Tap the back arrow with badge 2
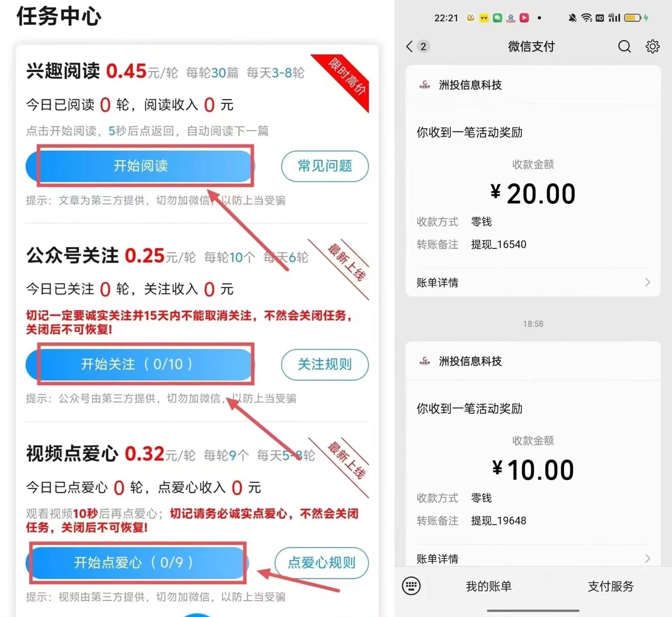This screenshot has width=672, height=617. [418, 46]
